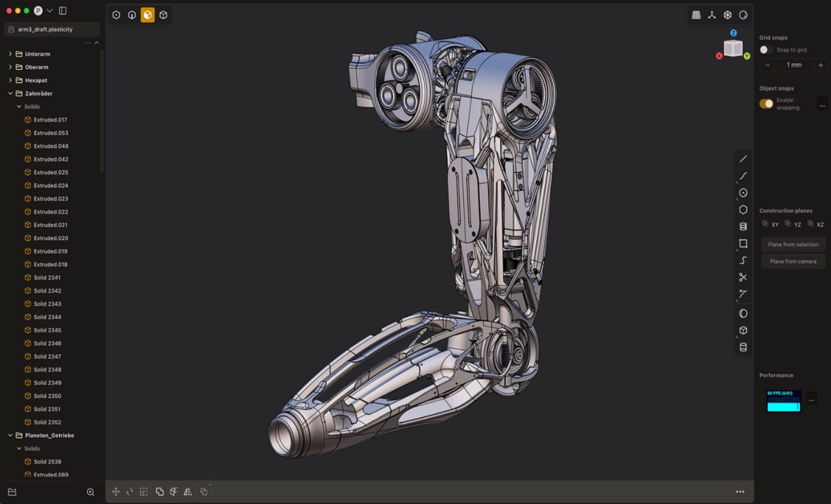Pick the rectangle tool in right toolbar
Screen dimensions: 831x504
743,244
